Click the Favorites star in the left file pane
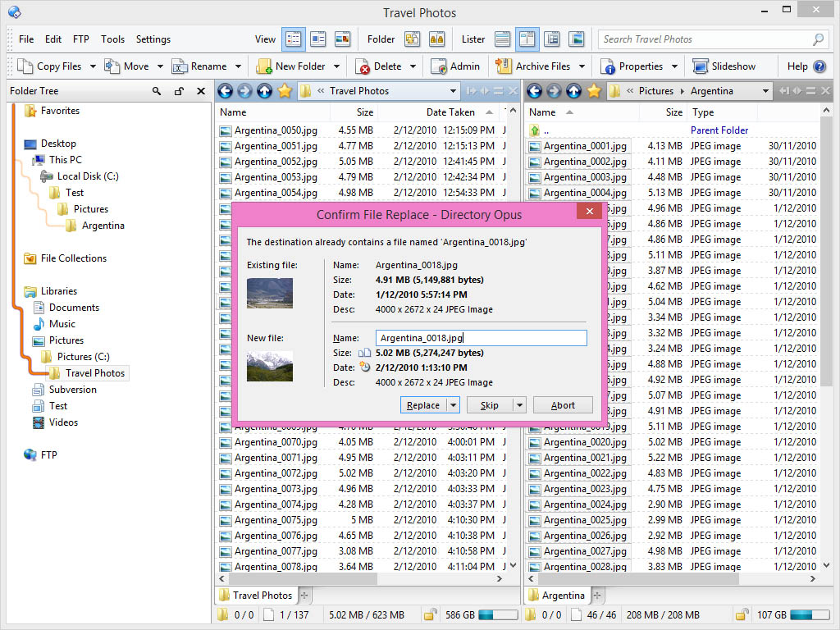 [284, 91]
